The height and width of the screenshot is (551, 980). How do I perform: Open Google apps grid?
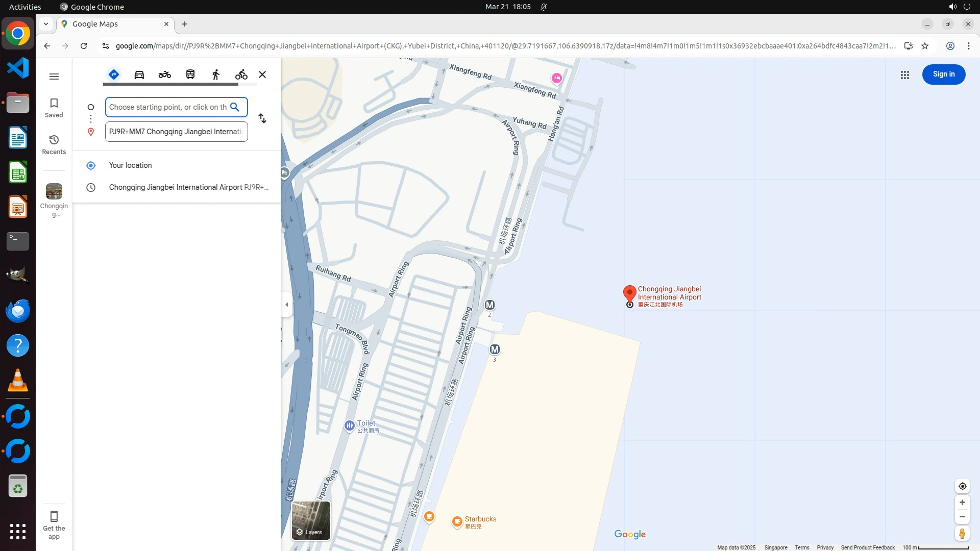(904, 75)
